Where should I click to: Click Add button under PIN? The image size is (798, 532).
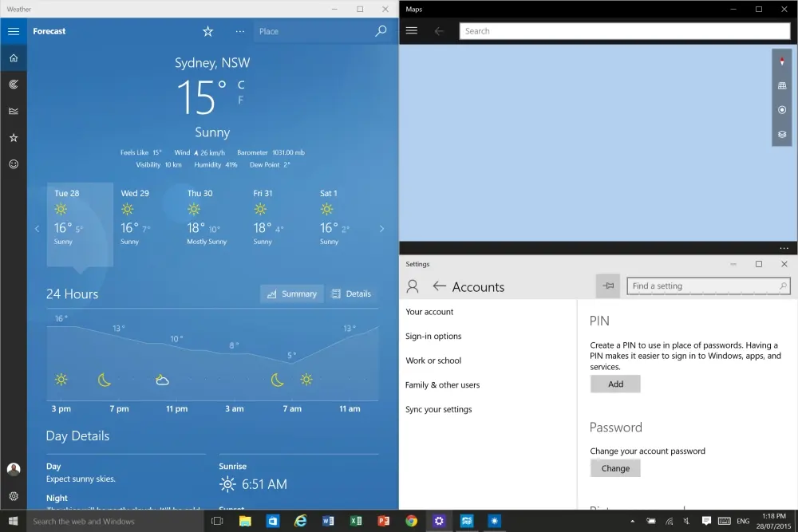point(615,384)
